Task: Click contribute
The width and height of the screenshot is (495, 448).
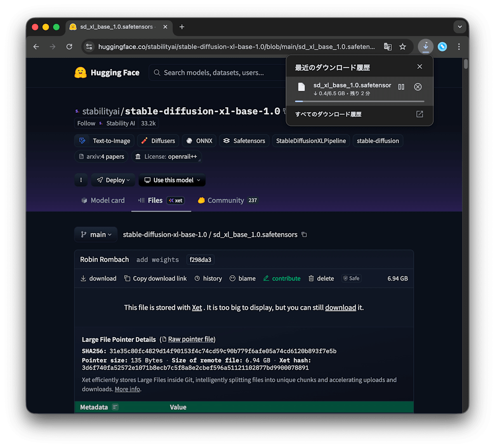Action: tap(282, 278)
